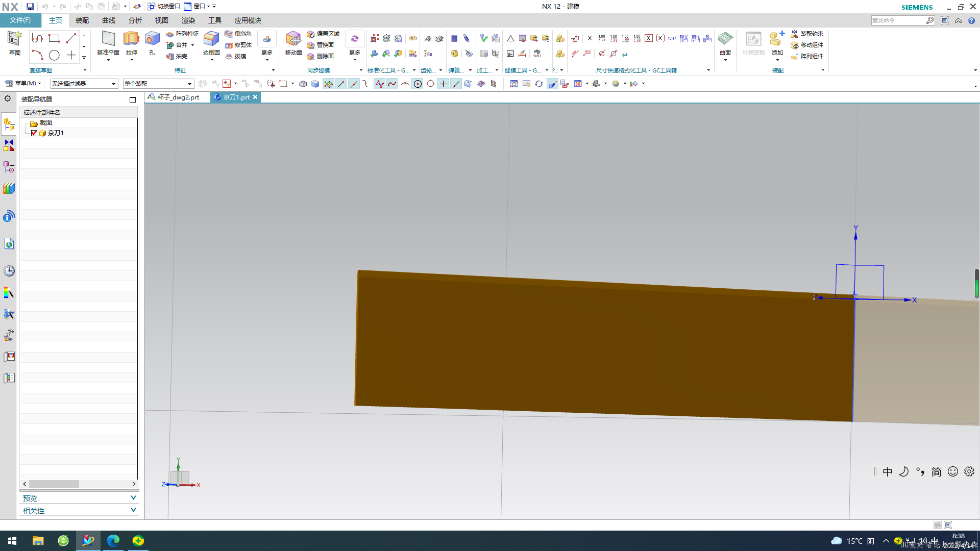Select the rectangle sketch tool
This screenshot has height=551, width=980.
point(54,38)
